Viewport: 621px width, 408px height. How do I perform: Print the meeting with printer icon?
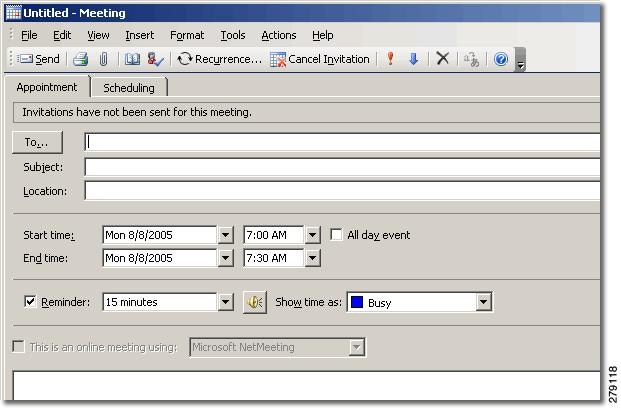[80, 59]
